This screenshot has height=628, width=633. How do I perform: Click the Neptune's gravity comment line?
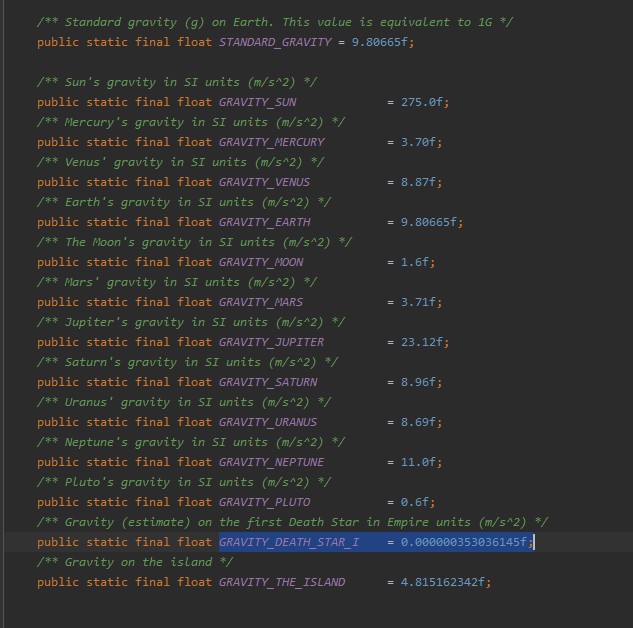191,442
